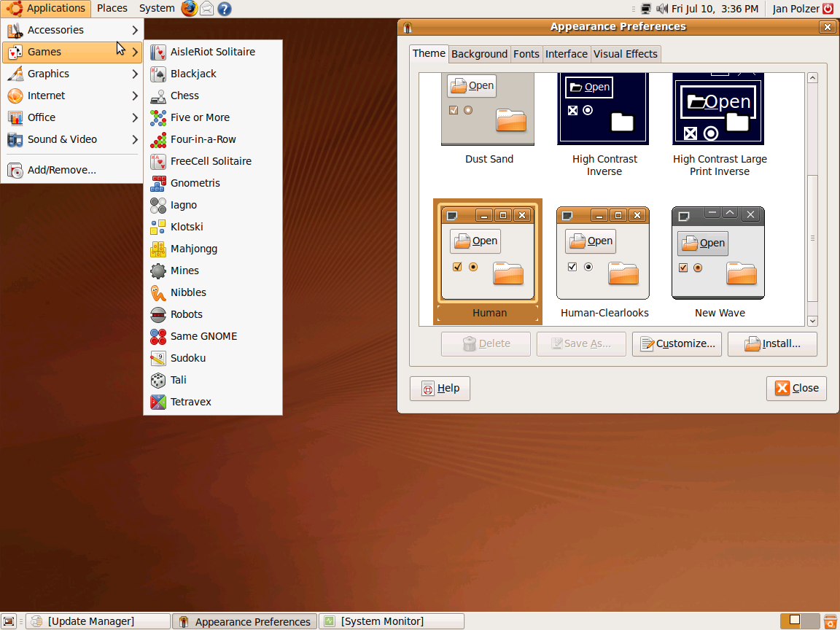Screen dimensions: 840x630
Task: Open Robots game
Action: 213,314
